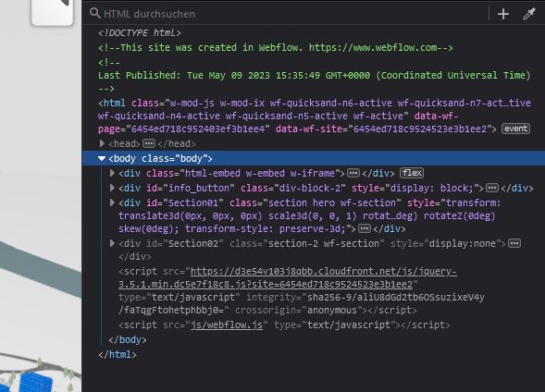Open the js/webflow.js script link

click(x=227, y=325)
